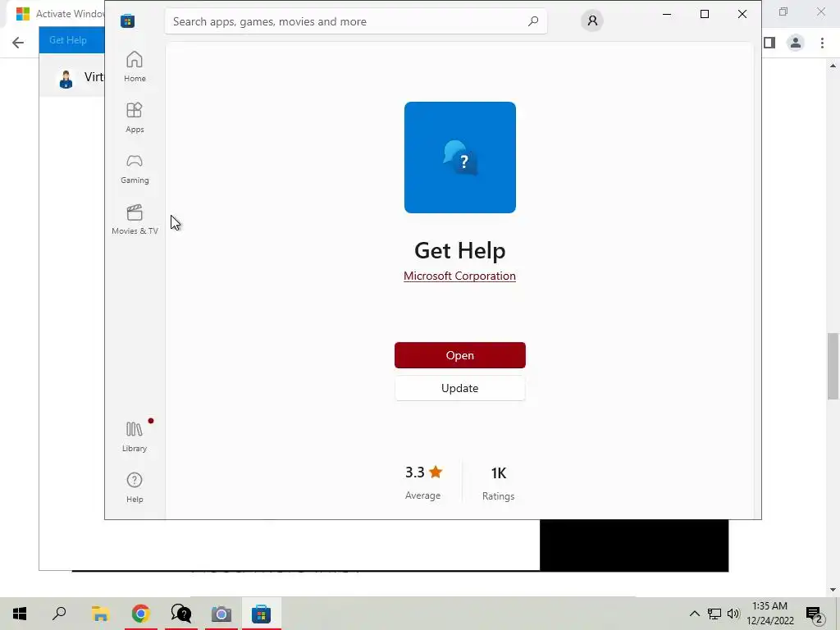
Task: Open Chrome three-dot menu
Action: [822, 43]
